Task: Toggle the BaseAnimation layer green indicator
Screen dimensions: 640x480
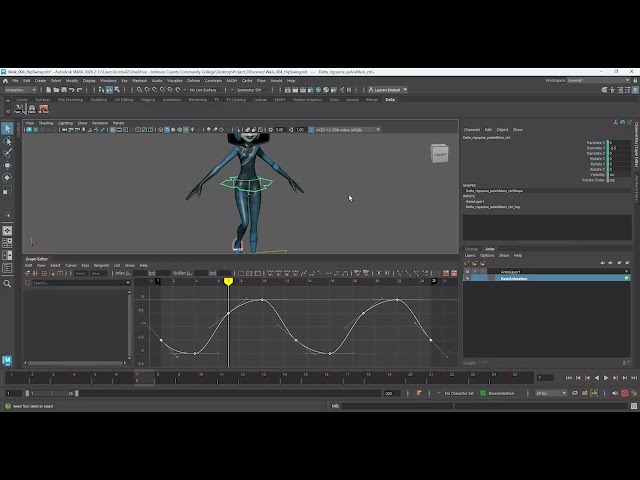Action: [x=627, y=278]
